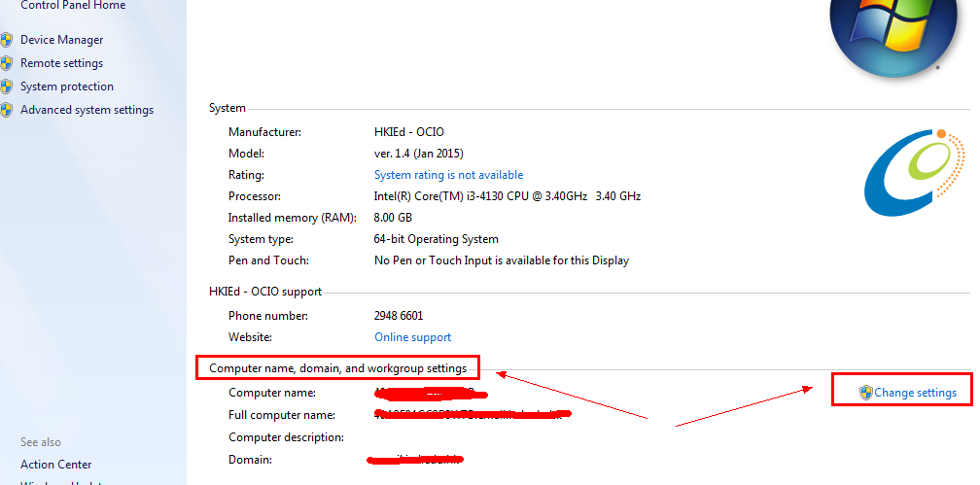The image size is (980, 485).
Task: Open the Remote settings link
Action: pyautogui.click(x=61, y=63)
